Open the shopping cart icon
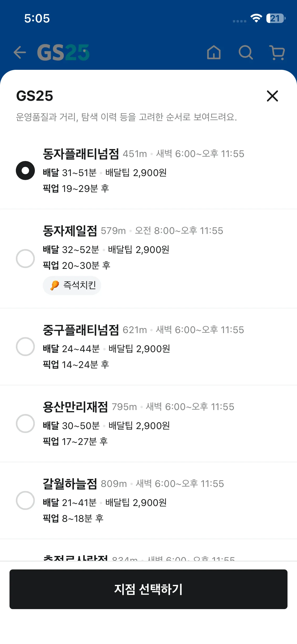The width and height of the screenshot is (297, 644). point(277,52)
